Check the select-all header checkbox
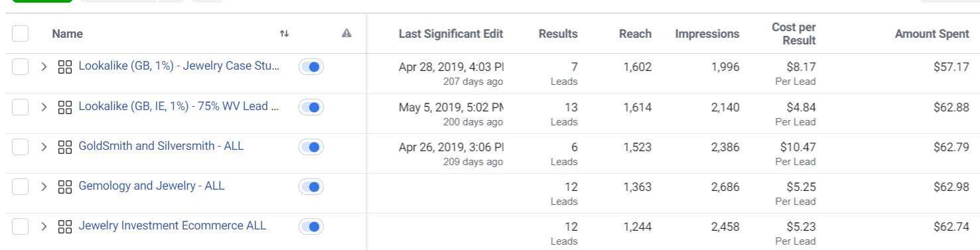 pos(20,33)
